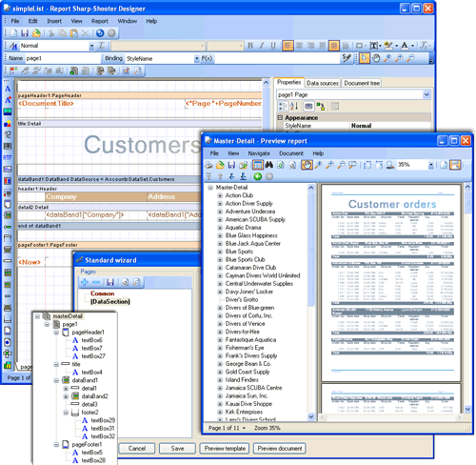
Task: Open the Window menu in the Designer
Action: point(128,21)
